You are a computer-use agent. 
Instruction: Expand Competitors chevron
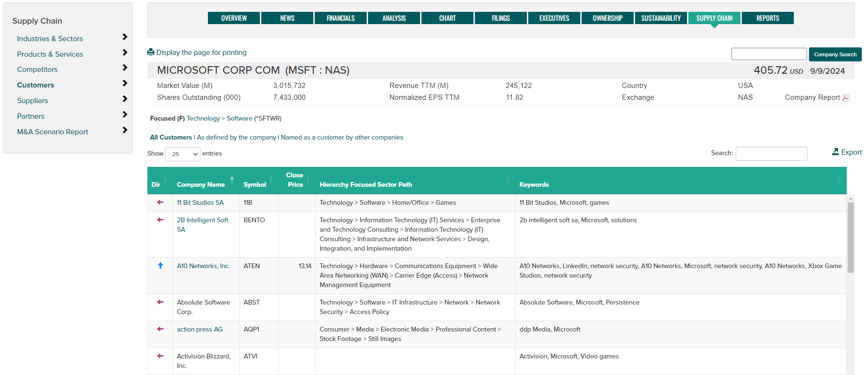pyautogui.click(x=125, y=68)
